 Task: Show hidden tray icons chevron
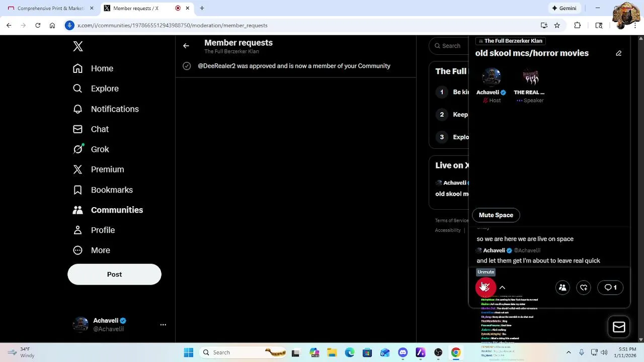(569, 352)
